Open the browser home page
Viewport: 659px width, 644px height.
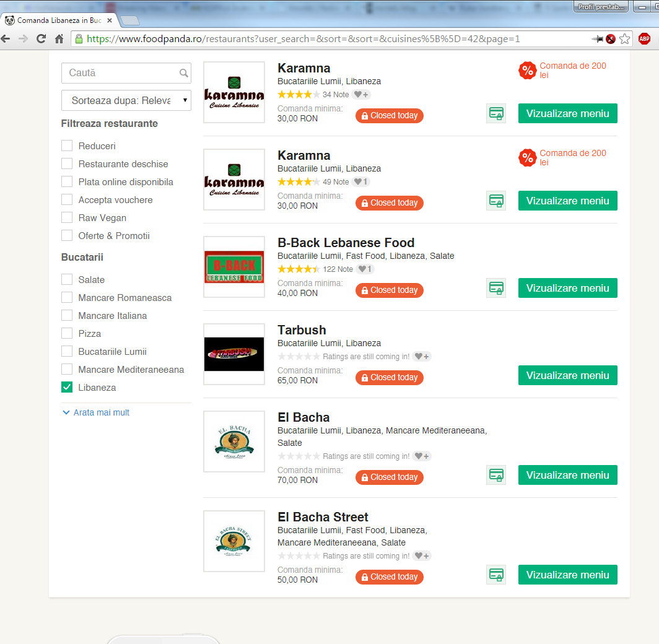pyautogui.click(x=59, y=39)
